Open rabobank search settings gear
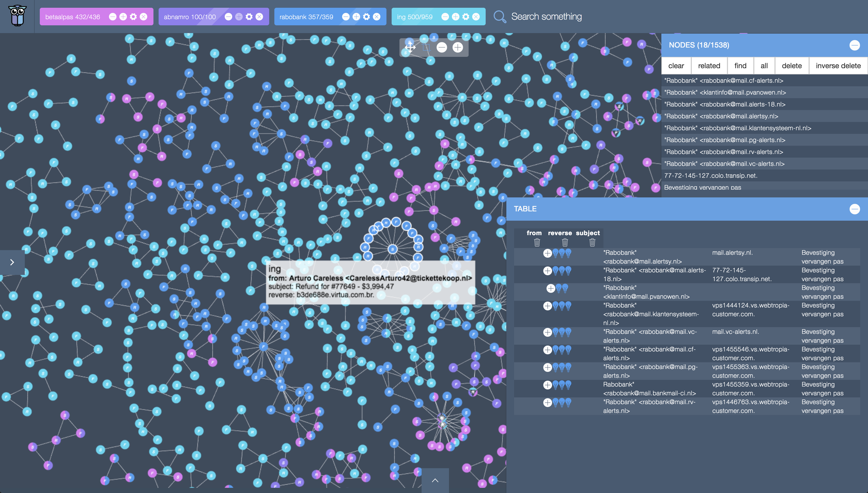 click(366, 17)
